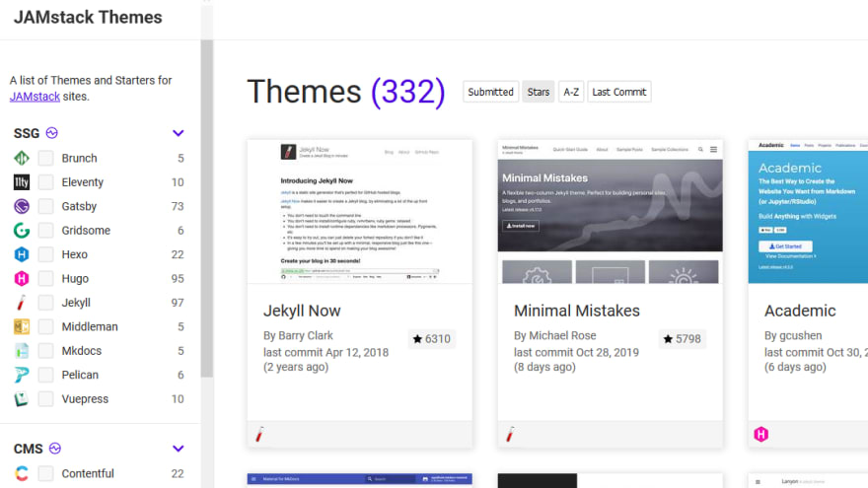868x488 pixels.
Task: Sort themes A-Z
Action: [571, 92]
